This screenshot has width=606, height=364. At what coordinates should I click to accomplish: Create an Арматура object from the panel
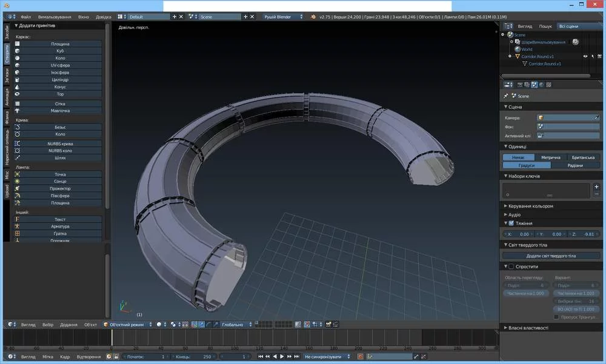click(x=59, y=227)
